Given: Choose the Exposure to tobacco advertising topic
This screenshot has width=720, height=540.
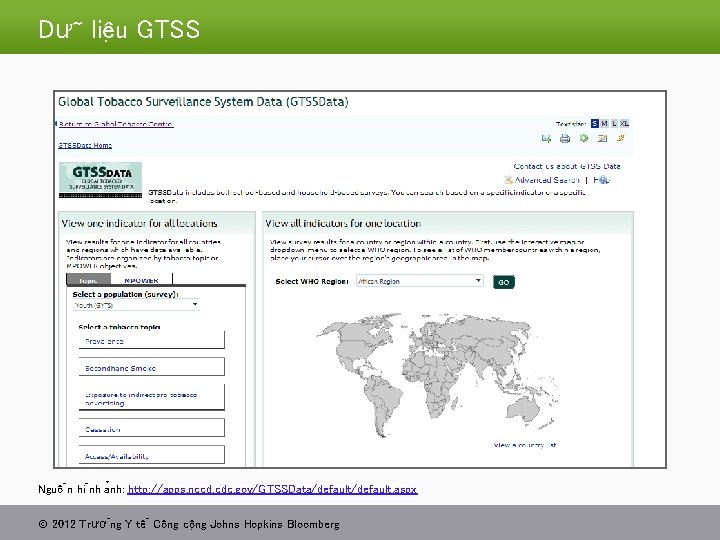Looking at the screenshot, I should pos(152,398).
